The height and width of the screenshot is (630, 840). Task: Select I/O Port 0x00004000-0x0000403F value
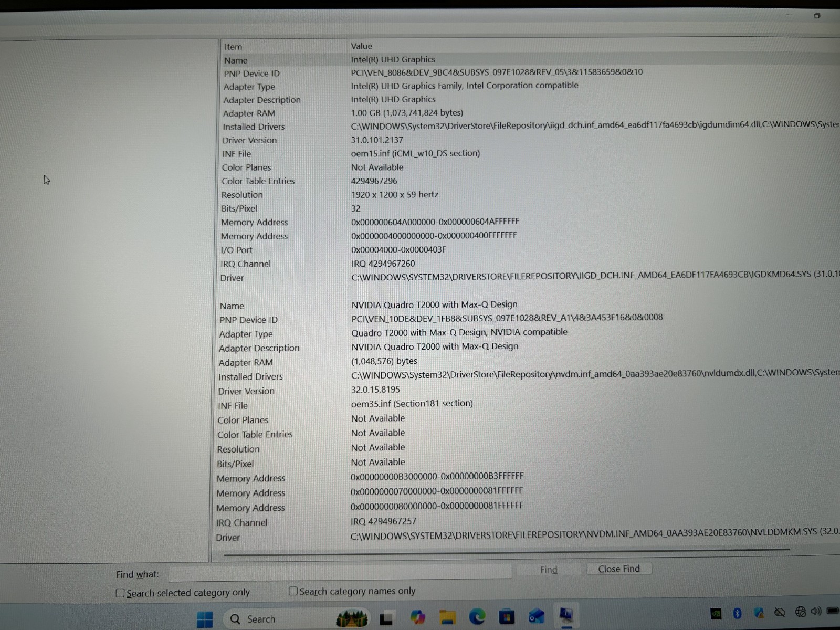click(x=398, y=249)
